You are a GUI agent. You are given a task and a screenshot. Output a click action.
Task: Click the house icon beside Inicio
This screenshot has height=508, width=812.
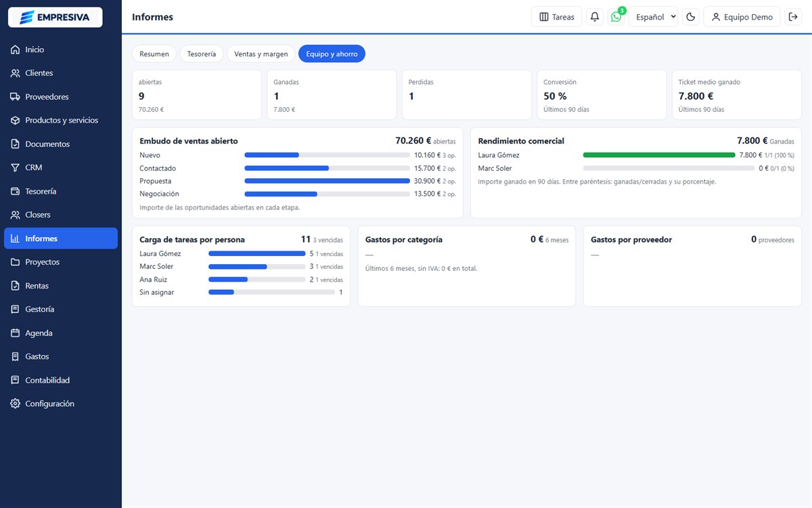(16, 49)
